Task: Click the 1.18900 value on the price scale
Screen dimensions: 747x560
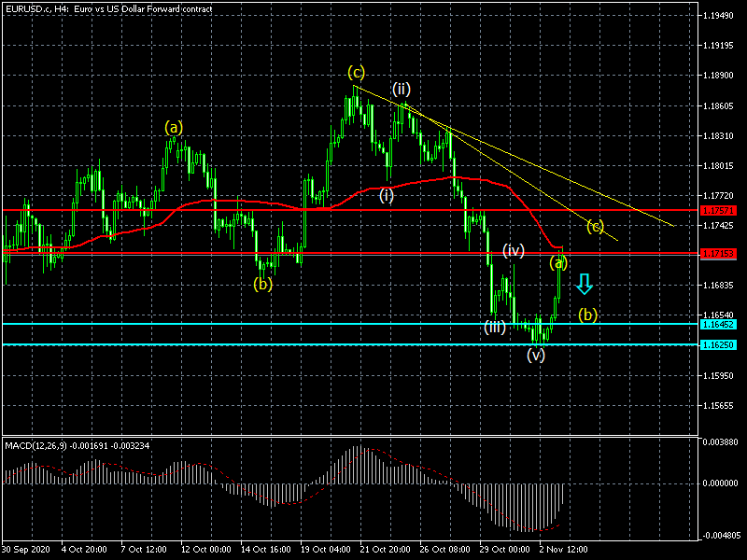Action: (x=721, y=76)
